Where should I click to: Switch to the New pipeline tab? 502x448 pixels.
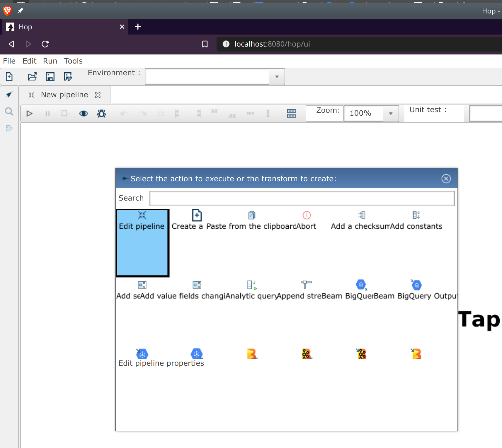click(64, 95)
